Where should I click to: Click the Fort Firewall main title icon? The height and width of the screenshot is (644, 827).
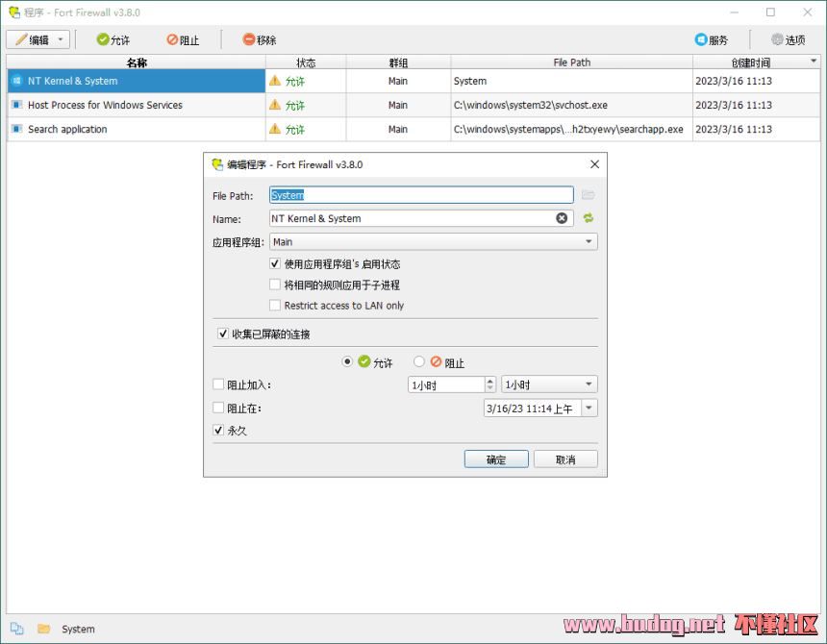(x=13, y=12)
